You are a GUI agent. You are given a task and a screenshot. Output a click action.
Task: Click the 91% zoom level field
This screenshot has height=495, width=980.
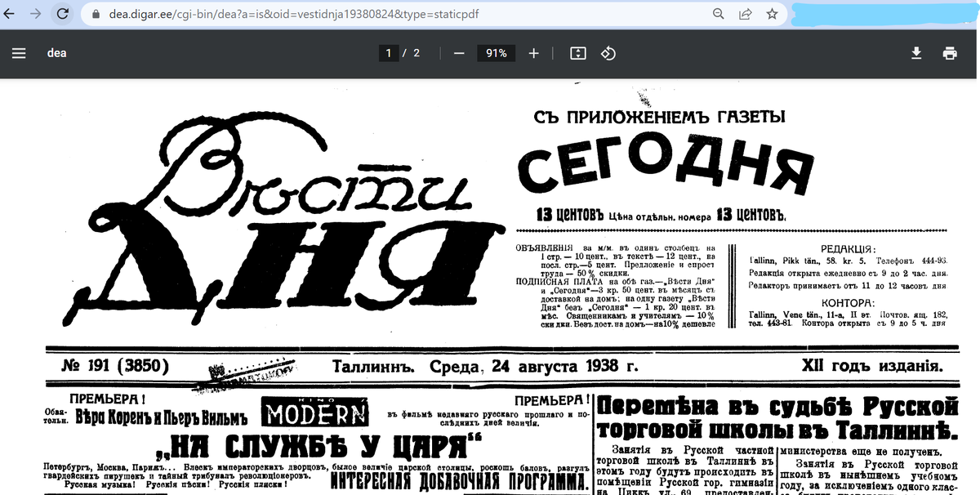pyautogui.click(x=496, y=53)
